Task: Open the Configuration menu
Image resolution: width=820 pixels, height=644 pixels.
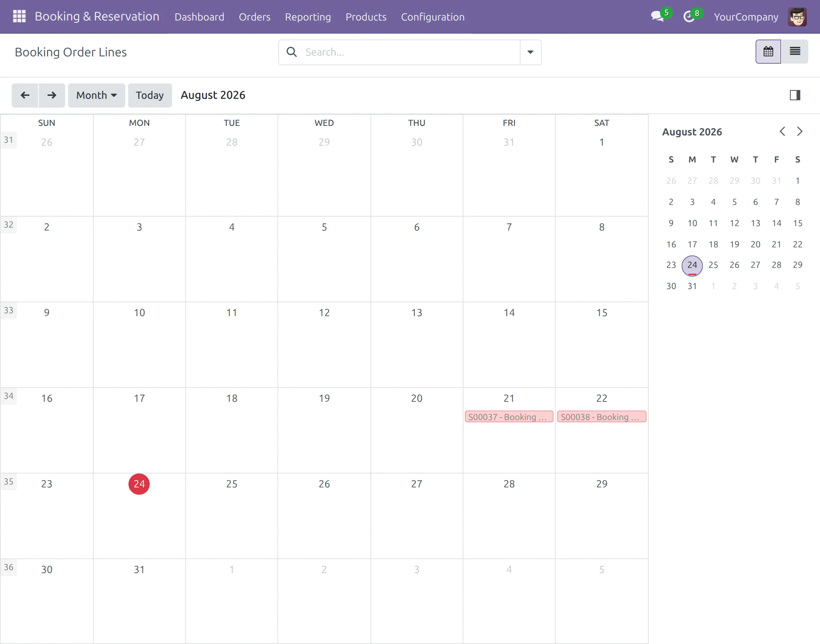Action: pos(433,17)
